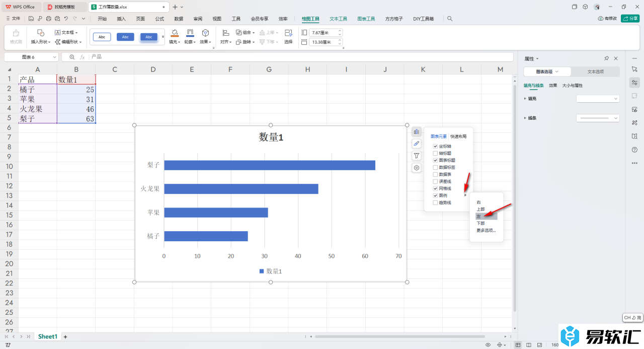Image resolution: width=644 pixels, height=349 pixels.
Task: Expand the 填充 section triangle in Properties panel
Action: click(525, 99)
